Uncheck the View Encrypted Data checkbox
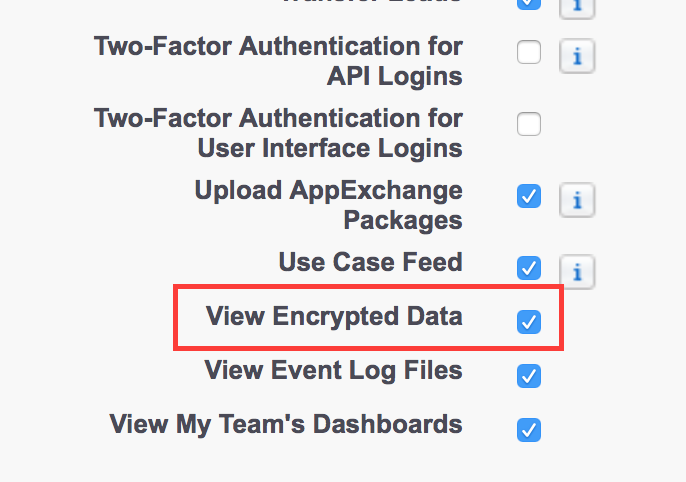The width and height of the screenshot is (686, 482). coord(529,322)
